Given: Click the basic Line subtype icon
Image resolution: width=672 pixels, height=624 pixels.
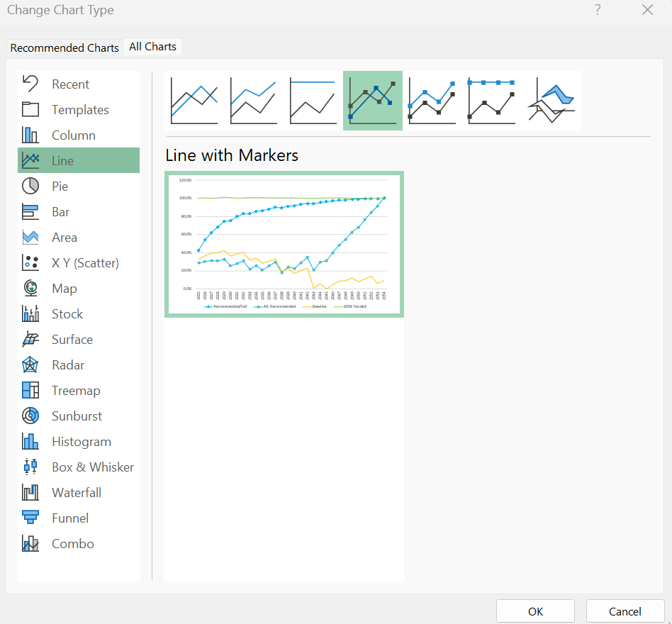Looking at the screenshot, I should 194,101.
